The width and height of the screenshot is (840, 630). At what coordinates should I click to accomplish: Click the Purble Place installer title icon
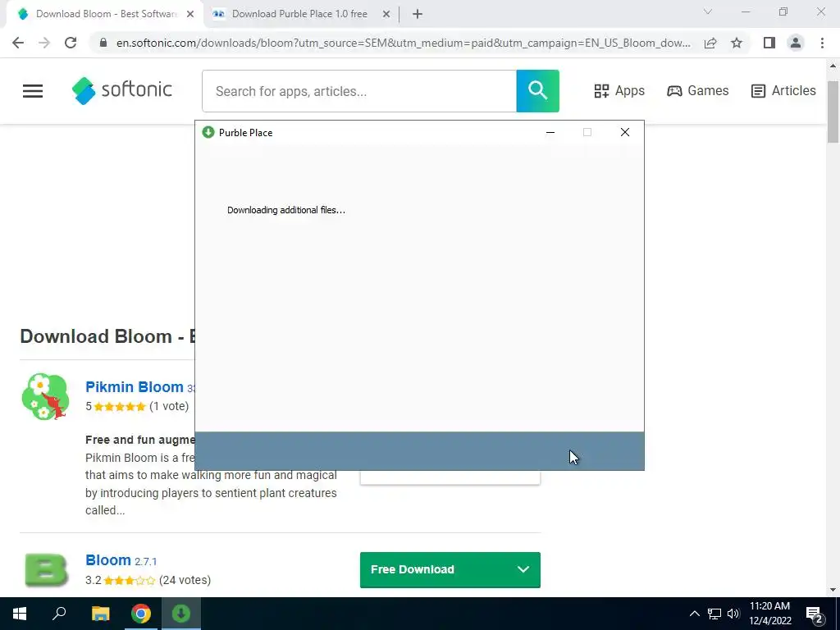(208, 132)
